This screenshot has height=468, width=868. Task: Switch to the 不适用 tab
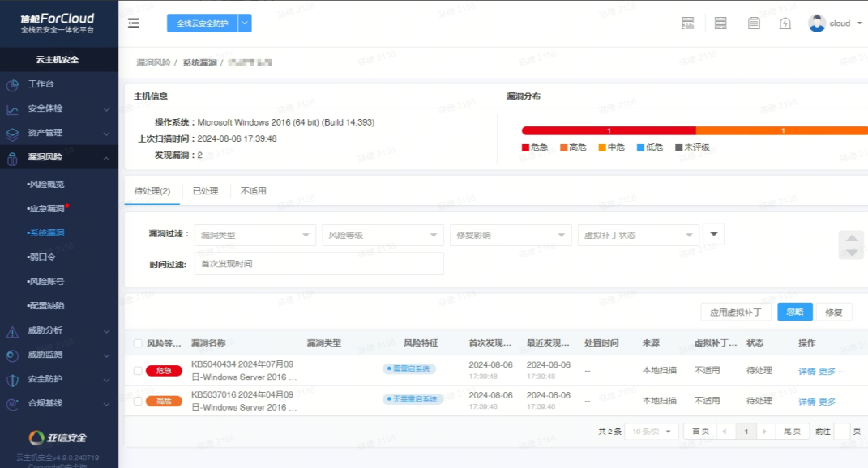point(254,191)
